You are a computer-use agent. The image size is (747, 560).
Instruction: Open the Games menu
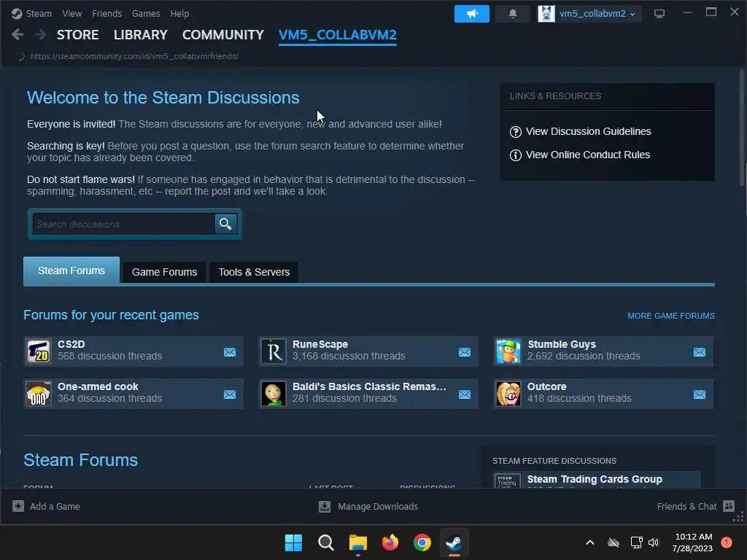(146, 14)
